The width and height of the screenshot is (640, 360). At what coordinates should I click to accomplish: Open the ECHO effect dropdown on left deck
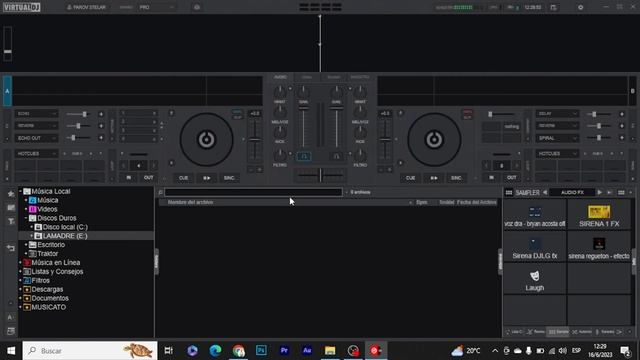point(36,114)
